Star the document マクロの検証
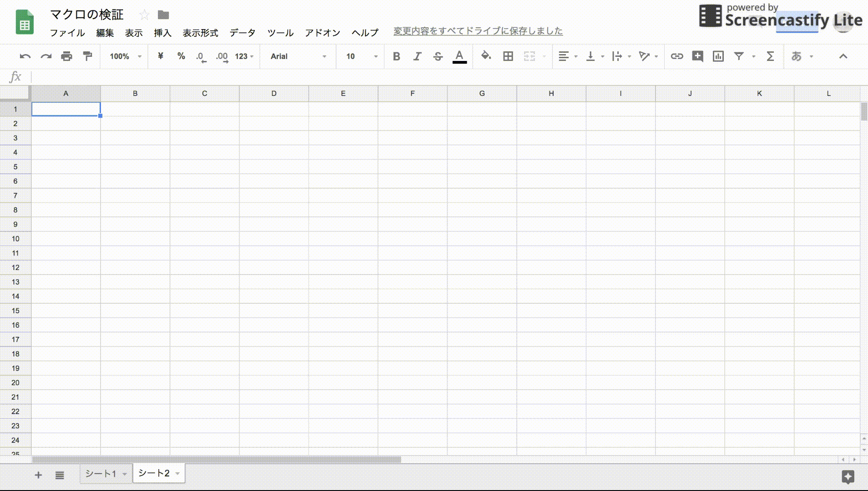The width and height of the screenshot is (868, 491). pyautogui.click(x=144, y=15)
